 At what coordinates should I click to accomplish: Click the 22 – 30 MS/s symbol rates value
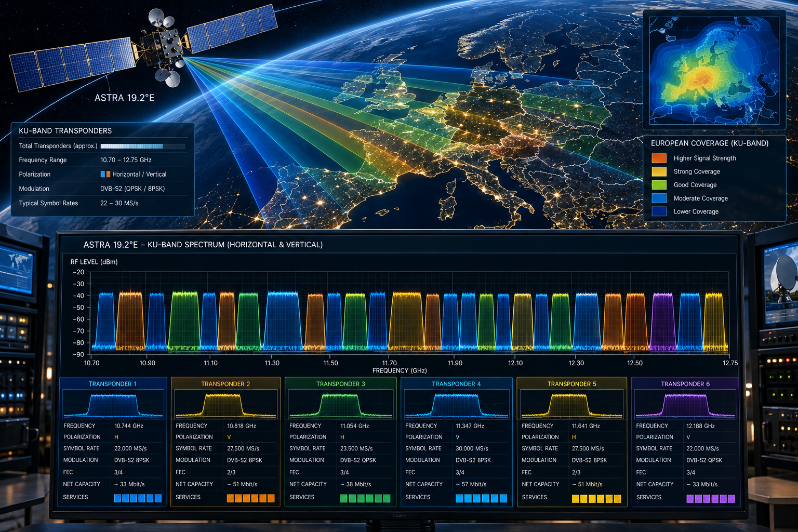[119, 203]
